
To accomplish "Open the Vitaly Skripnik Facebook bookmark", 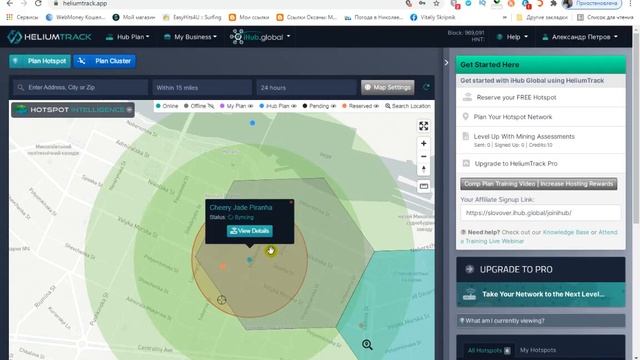I will 433,17.
